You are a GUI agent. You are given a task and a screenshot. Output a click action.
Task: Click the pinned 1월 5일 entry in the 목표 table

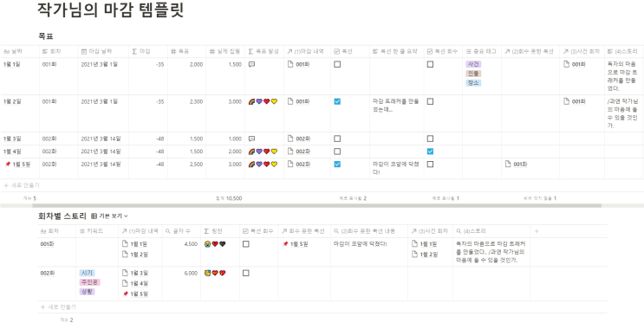pos(17,165)
